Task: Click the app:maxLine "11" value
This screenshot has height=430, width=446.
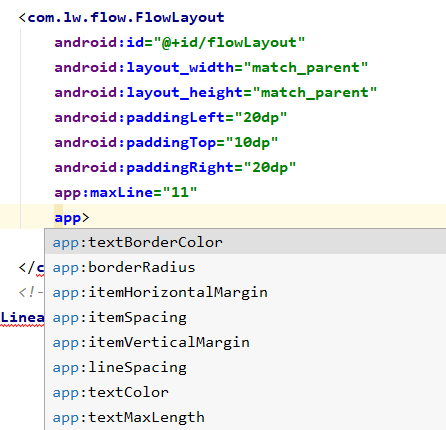Action: point(180,192)
